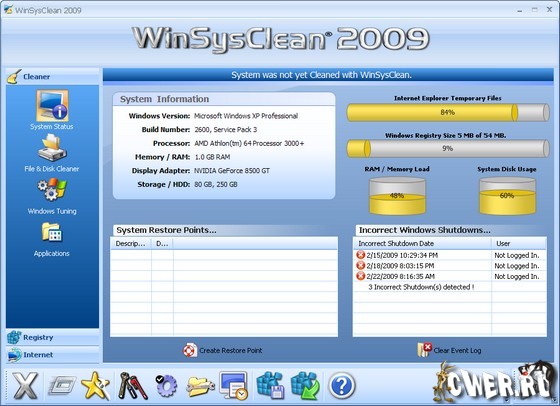Open the Windows Tuning section

point(52,190)
